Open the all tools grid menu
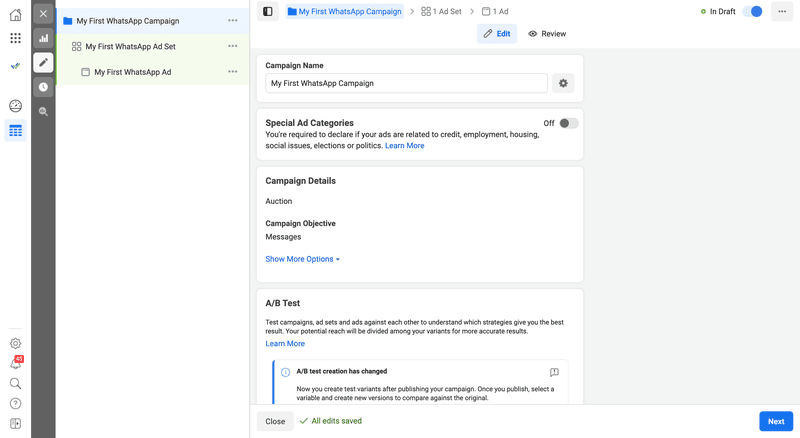The image size is (800, 438). pos(15,38)
